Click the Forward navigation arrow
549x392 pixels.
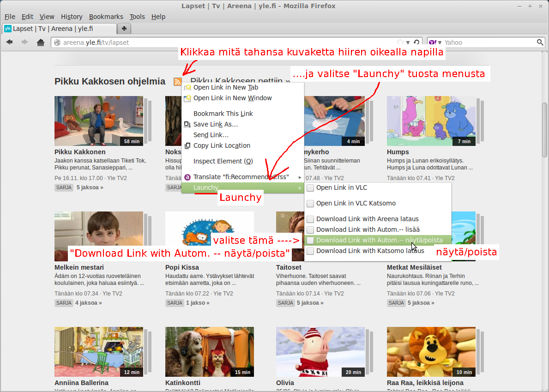coord(24,42)
